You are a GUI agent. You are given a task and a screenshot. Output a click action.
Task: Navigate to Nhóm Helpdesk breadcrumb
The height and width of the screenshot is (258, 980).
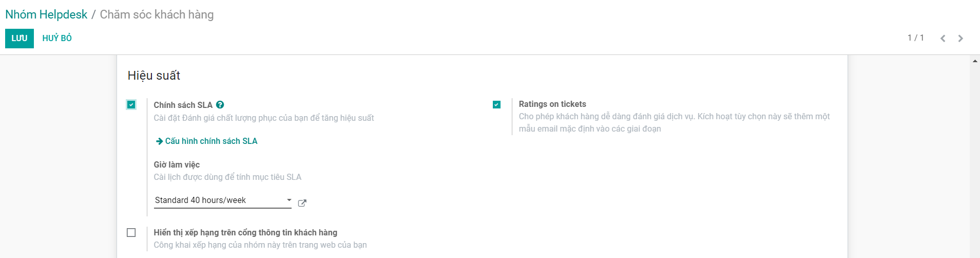point(46,14)
